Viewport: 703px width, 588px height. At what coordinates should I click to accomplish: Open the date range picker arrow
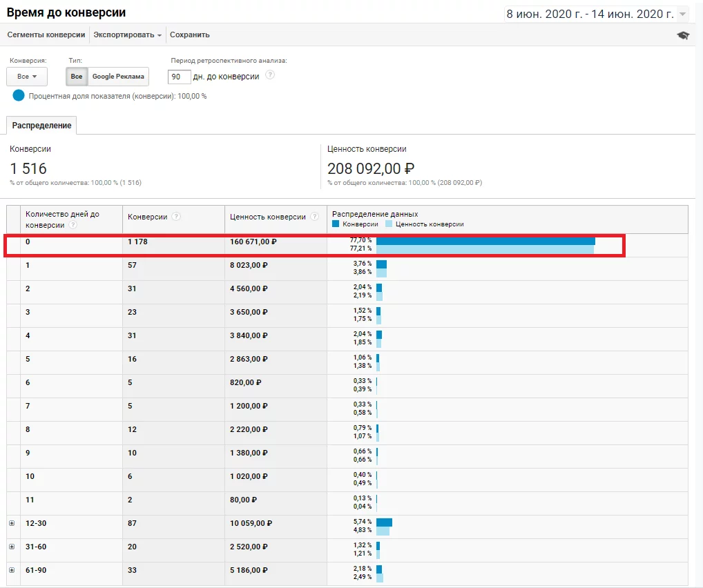pyautogui.click(x=682, y=14)
